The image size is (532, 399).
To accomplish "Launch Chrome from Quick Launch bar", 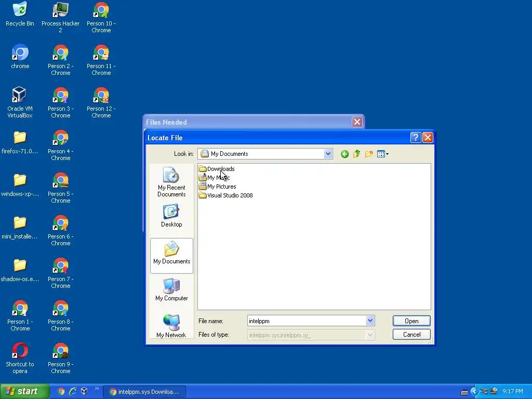I will point(61,391).
